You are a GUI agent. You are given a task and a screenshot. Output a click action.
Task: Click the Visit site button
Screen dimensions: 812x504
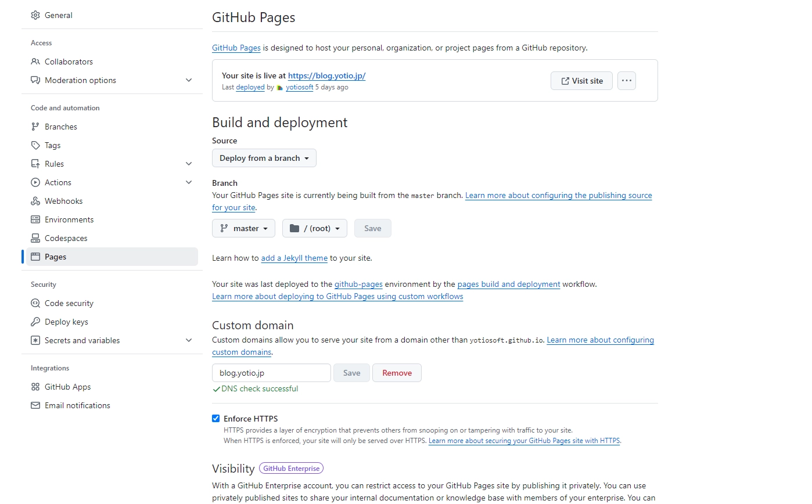click(581, 81)
